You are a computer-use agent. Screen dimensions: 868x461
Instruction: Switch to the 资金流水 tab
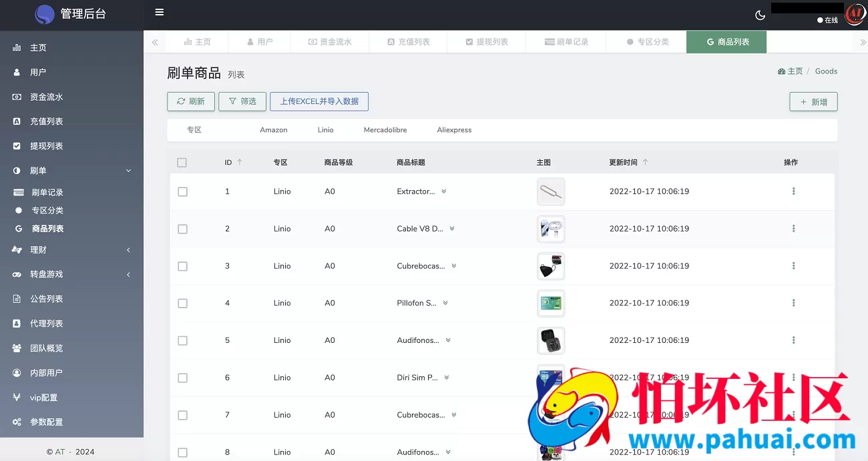tap(330, 42)
